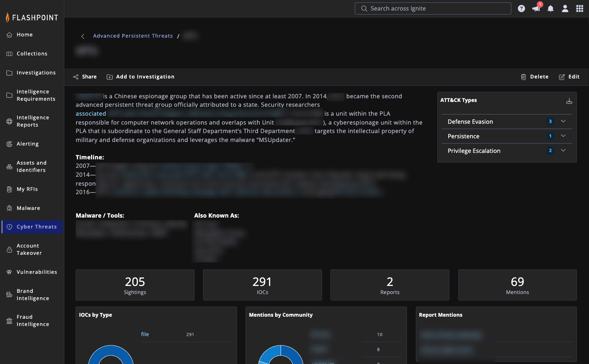589x364 pixels.
Task: Click the Share button
Action: tap(85, 77)
